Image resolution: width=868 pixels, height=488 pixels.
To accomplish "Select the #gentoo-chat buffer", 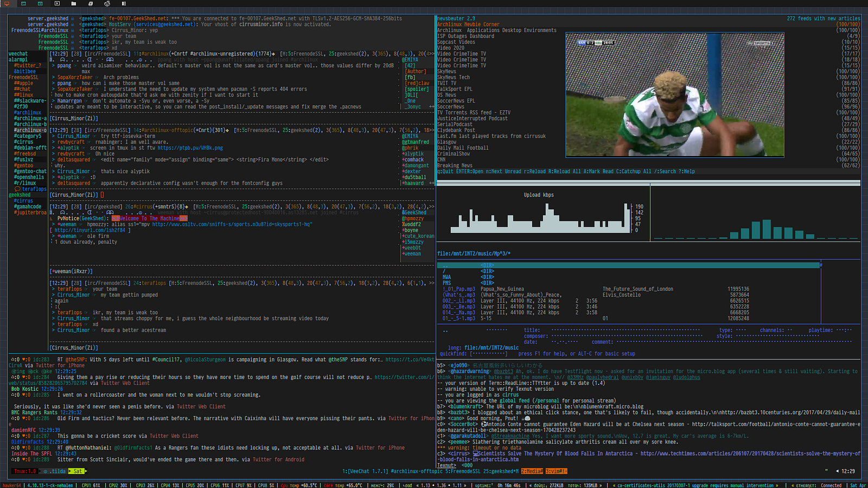I will point(30,171).
